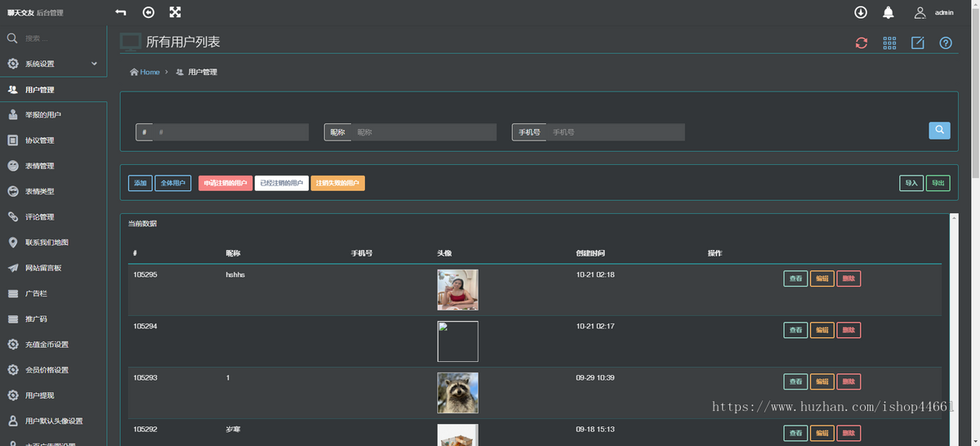Click 删除 for user 105295
The width and height of the screenshot is (980, 446).
click(x=849, y=279)
